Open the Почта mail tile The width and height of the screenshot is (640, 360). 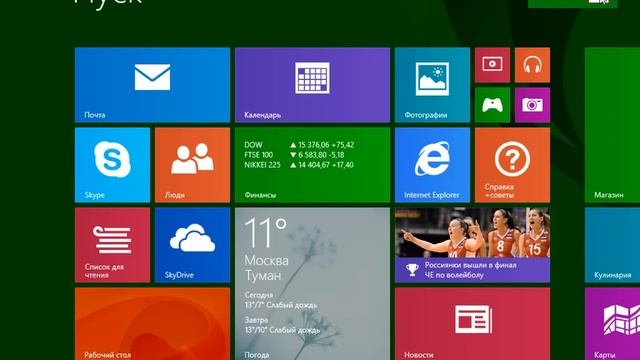tap(152, 85)
